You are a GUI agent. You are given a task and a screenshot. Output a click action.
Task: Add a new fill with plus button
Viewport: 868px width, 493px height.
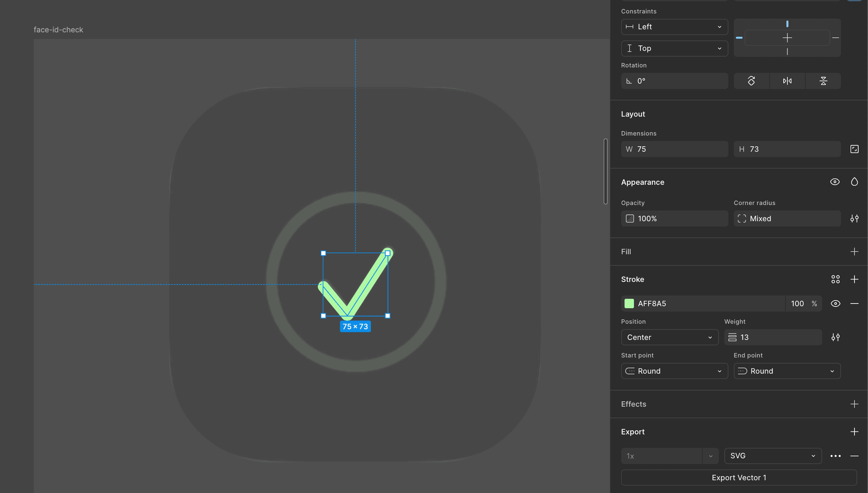point(854,252)
